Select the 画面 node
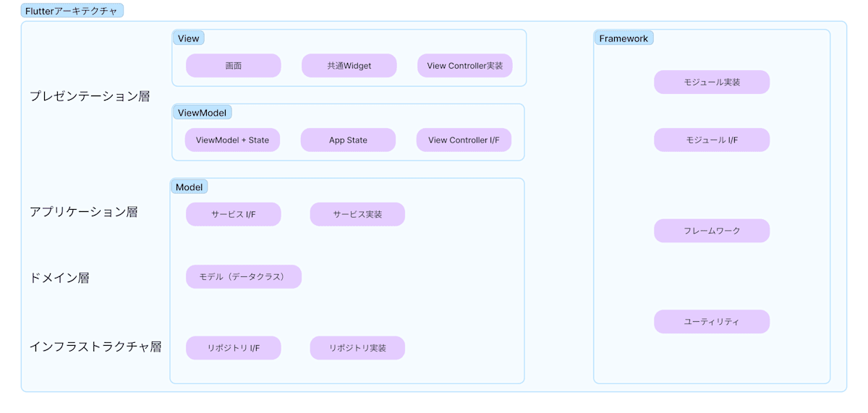 pyautogui.click(x=233, y=66)
